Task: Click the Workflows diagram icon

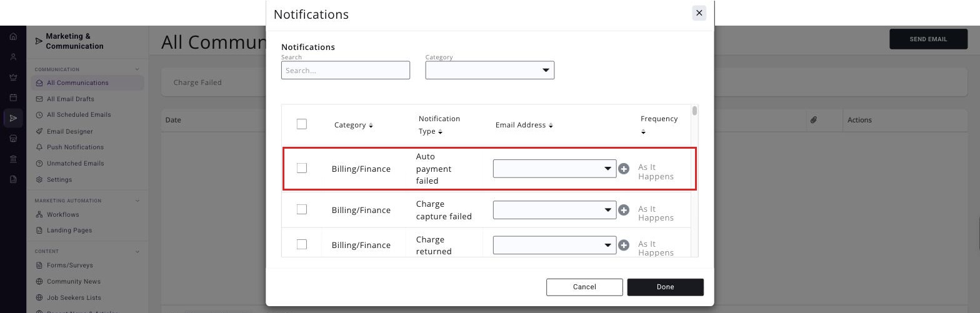Action: 39,214
